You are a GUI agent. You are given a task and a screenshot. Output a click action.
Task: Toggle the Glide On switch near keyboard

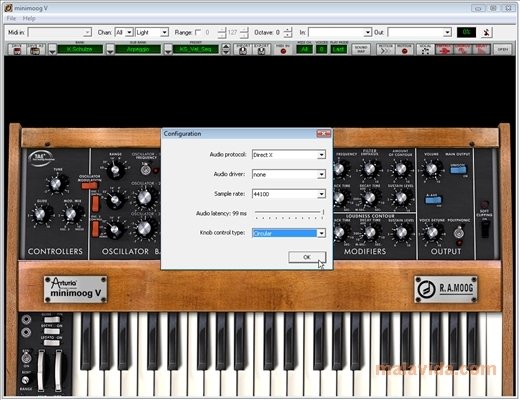point(51,320)
